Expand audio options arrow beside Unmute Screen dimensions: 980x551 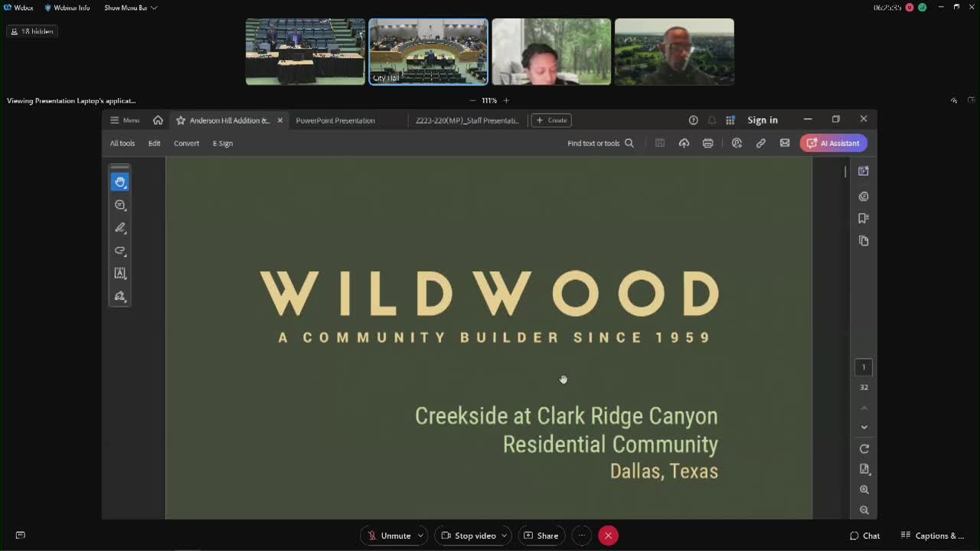point(420,536)
